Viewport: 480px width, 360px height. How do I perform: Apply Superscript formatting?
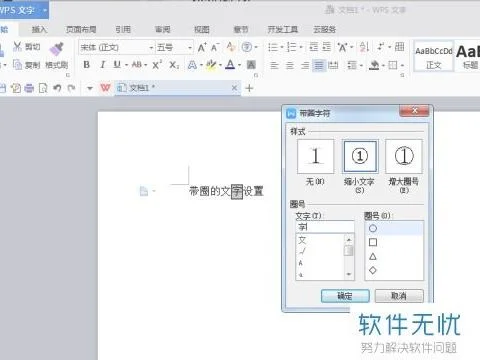157,64
